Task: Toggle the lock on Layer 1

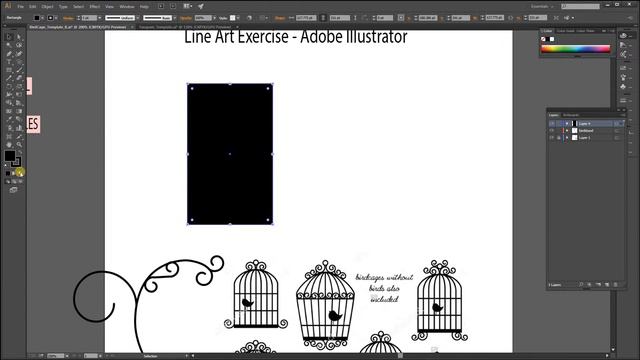Action: pyautogui.click(x=559, y=138)
